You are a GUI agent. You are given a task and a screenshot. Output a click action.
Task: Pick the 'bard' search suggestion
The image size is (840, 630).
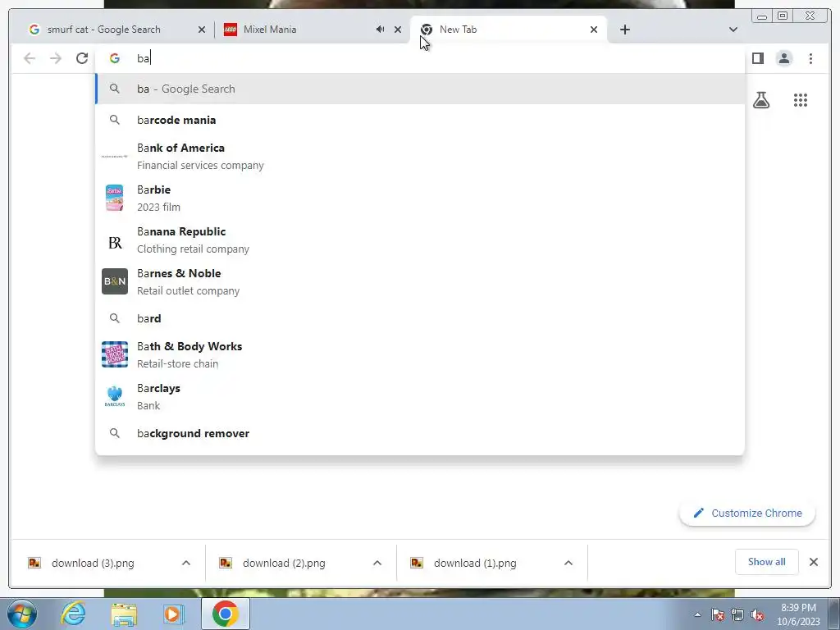click(420, 318)
